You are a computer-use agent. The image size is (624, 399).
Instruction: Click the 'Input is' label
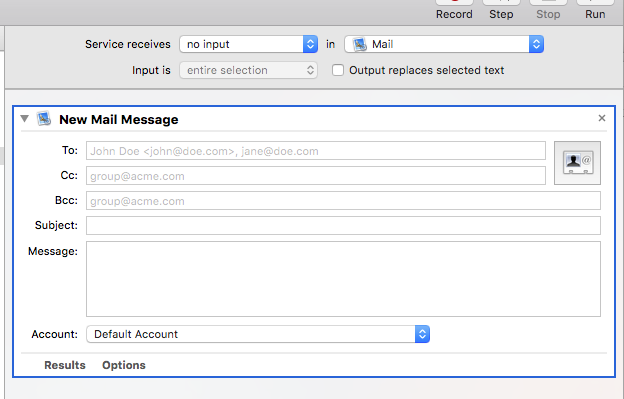[x=151, y=70]
